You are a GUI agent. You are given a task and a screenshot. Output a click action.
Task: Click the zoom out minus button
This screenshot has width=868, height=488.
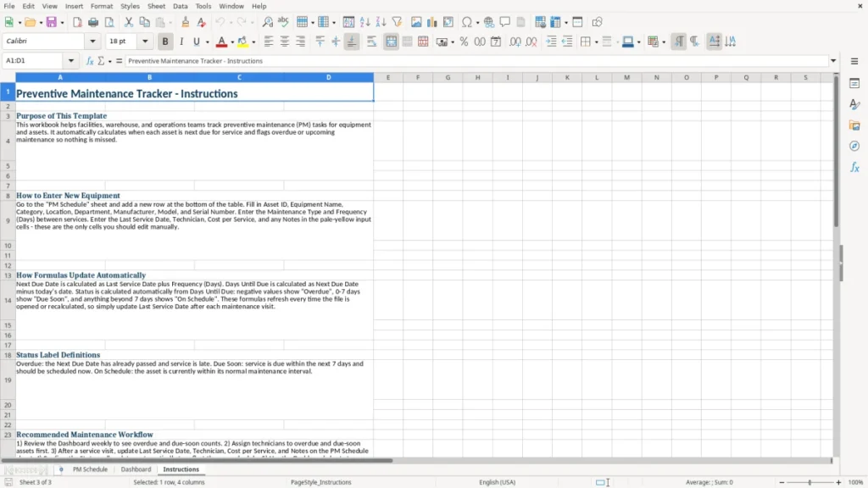[x=781, y=482]
